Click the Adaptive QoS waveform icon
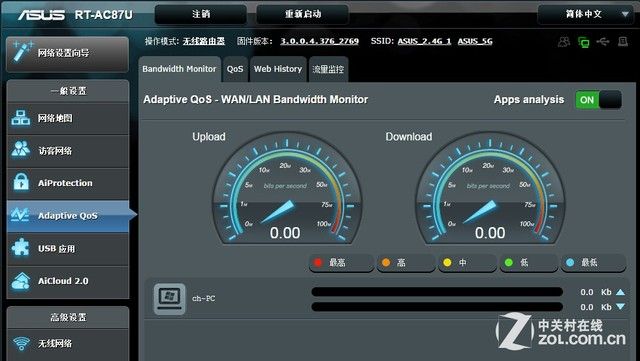The image size is (640, 361). point(20,215)
